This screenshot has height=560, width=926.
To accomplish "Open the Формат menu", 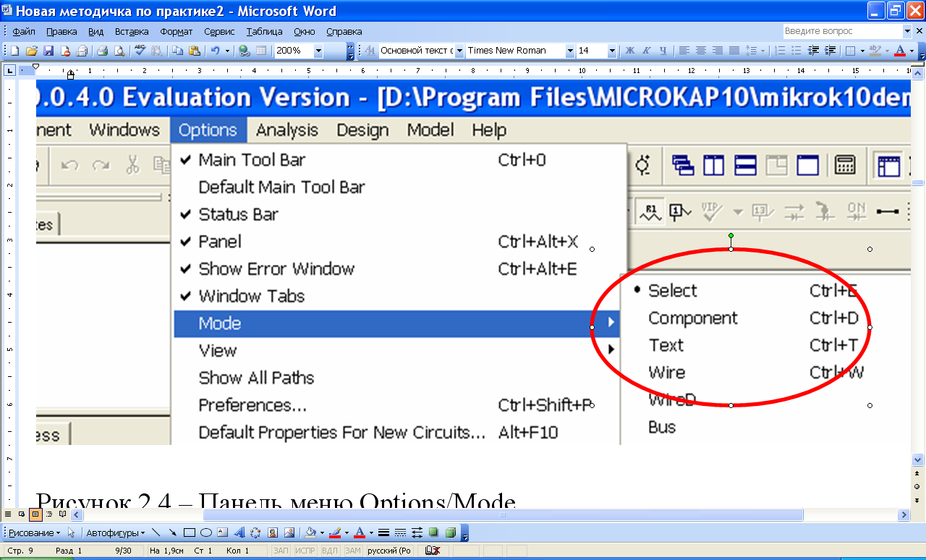I will coord(177,32).
